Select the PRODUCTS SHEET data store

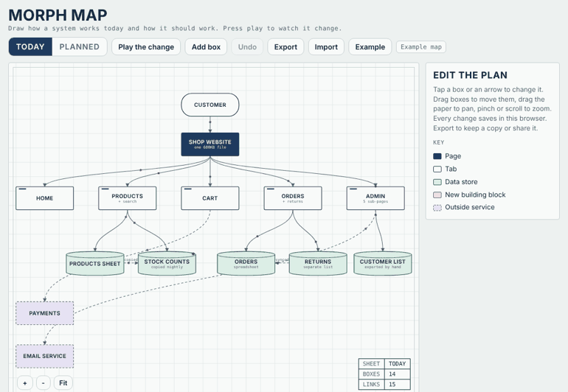[x=95, y=264]
